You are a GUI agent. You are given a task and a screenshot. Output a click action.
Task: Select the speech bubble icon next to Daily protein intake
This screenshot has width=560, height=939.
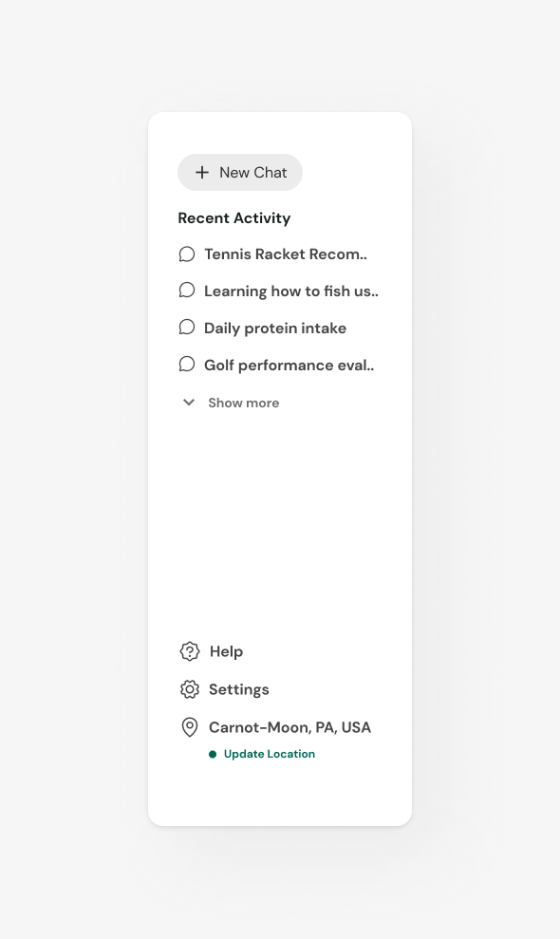(x=187, y=327)
